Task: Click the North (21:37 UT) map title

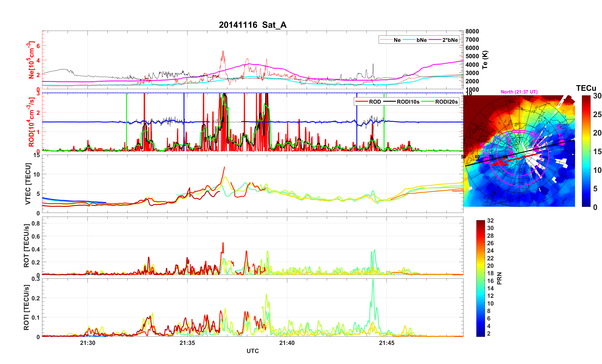Action: pyautogui.click(x=519, y=92)
